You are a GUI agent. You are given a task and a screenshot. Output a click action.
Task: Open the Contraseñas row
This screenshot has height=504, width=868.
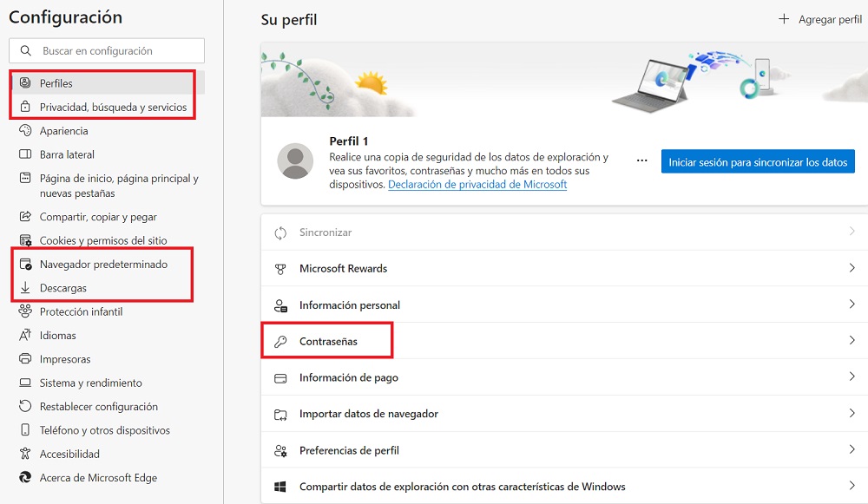[x=564, y=341]
